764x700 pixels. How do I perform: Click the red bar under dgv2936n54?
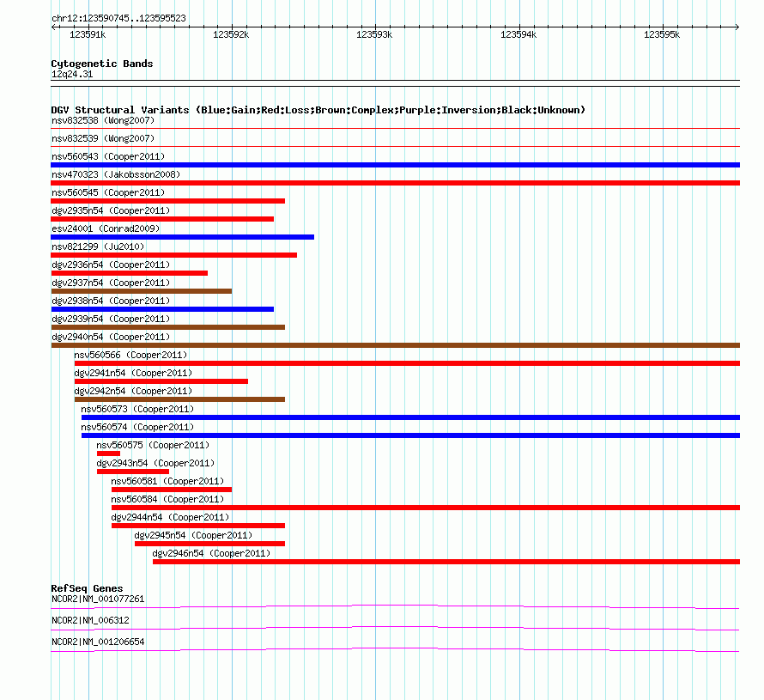129,273
